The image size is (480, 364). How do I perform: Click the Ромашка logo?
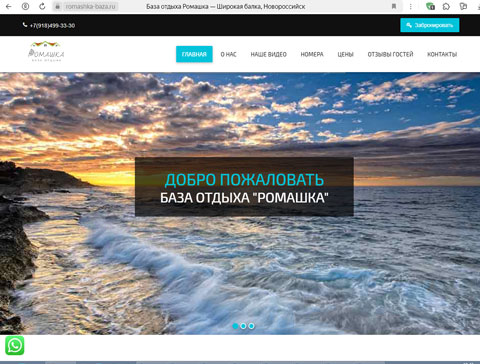[46, 51]
